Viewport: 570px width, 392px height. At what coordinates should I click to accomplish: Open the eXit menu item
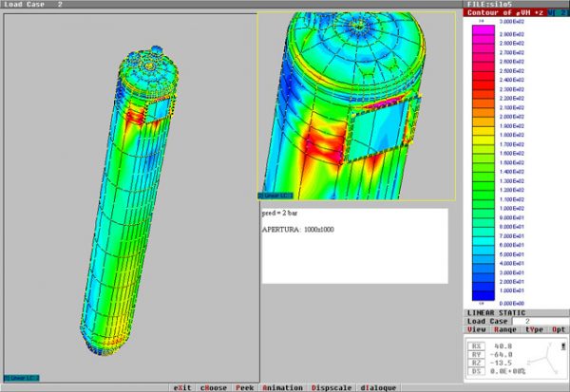point(182,387)
